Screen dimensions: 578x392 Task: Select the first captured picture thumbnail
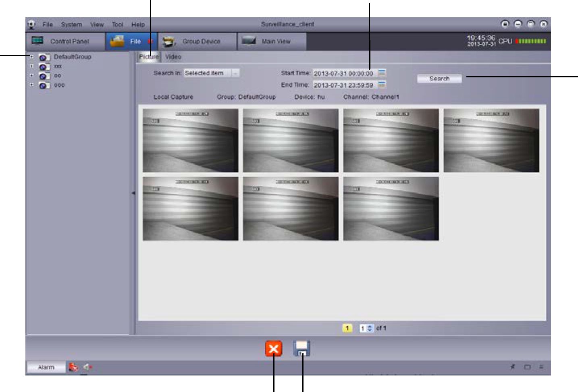tap(190, 140)
